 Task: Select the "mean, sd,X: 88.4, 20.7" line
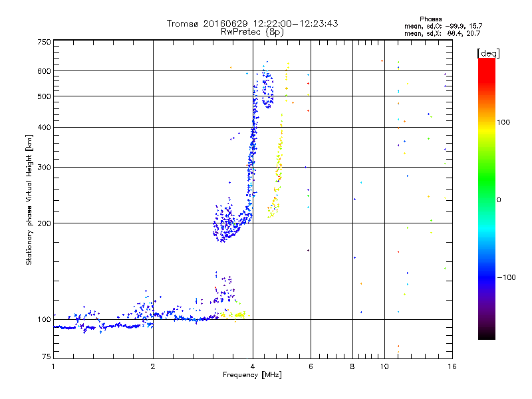442,33
